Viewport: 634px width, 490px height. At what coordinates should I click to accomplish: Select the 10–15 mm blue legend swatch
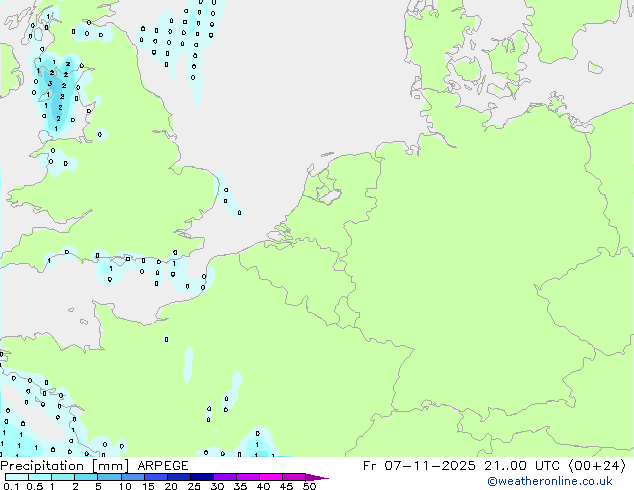(x=133, y=477)
